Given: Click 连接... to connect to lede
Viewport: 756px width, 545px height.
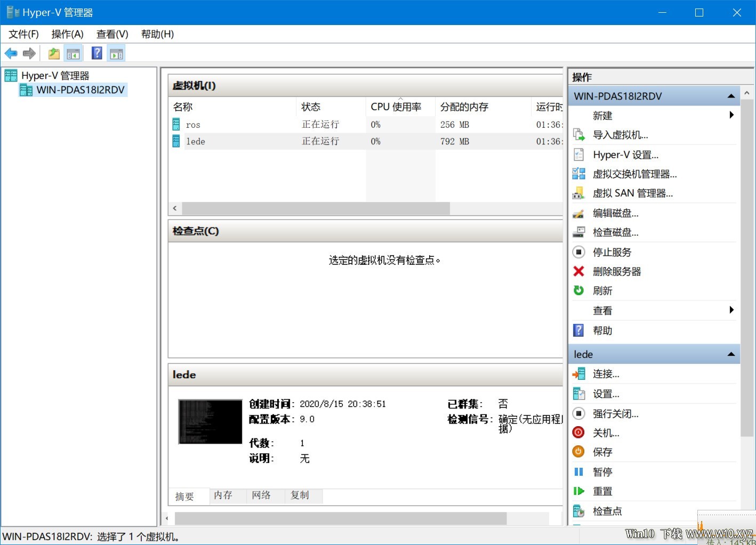Looking at the screenshot, I should click(606, 374).
